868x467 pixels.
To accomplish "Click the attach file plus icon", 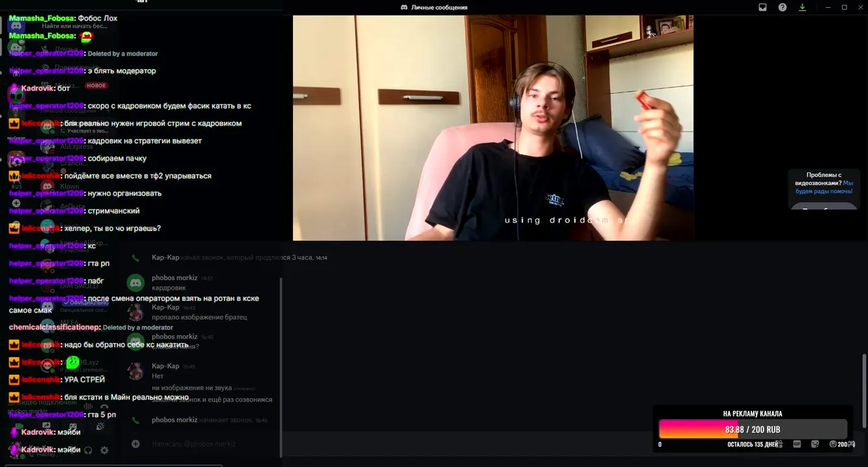I will pos(135,444).
